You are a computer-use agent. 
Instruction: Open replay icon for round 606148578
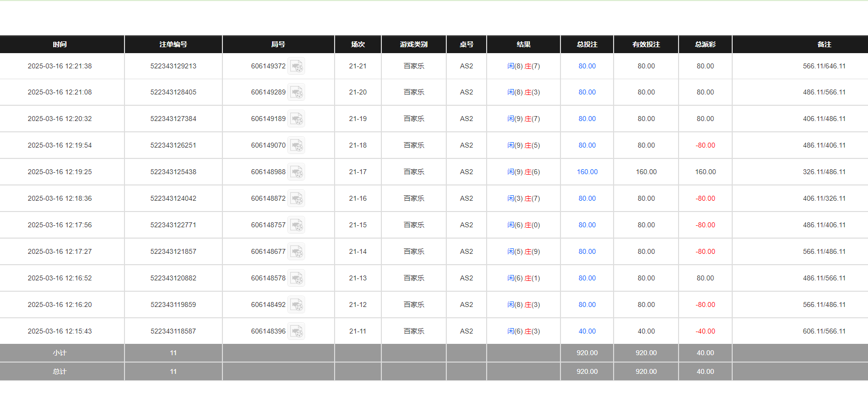296,278
